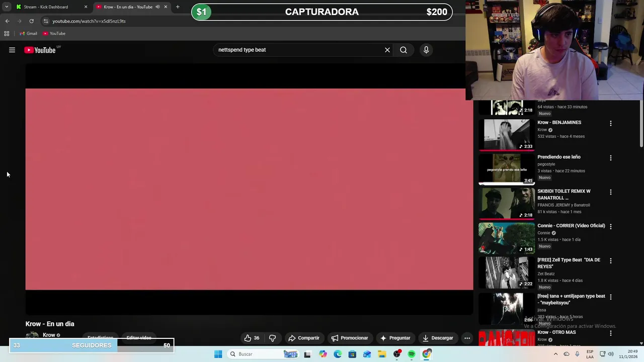Open Copilot from the taskbar
The image size is (644, 362).
(x=323, y=354)
